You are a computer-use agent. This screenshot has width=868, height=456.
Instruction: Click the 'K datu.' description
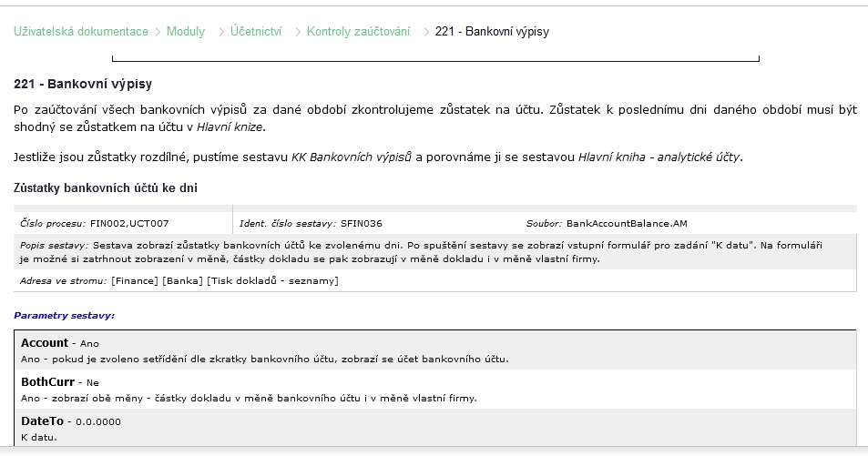tap(39, 437)
